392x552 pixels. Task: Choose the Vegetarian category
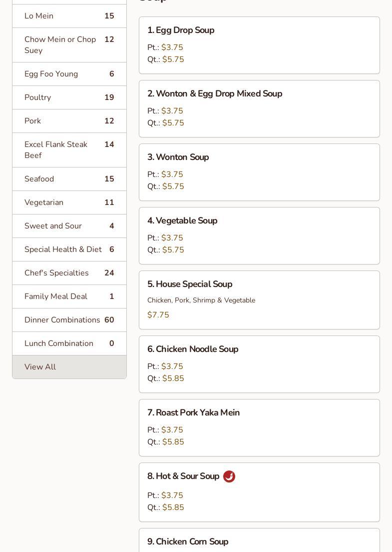click(69, 202)
